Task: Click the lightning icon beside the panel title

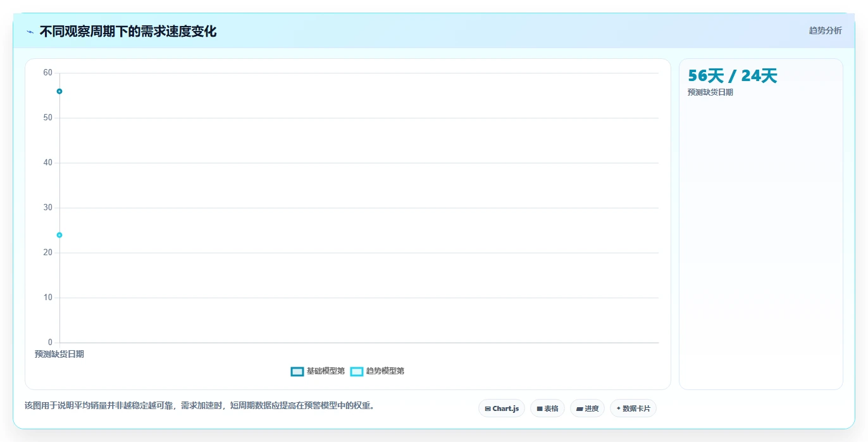Action: [30, 32]
